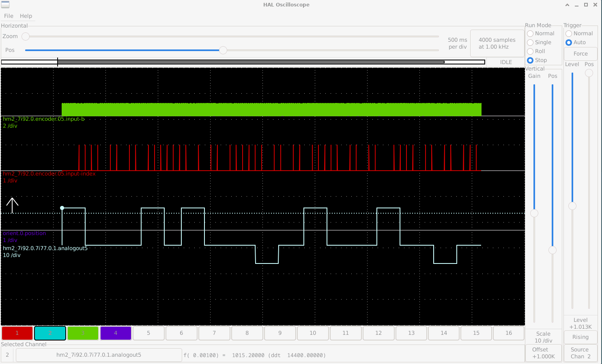Click the 4000 samples at 1.00 kHz button
The image size is (602, 364).
497,43
